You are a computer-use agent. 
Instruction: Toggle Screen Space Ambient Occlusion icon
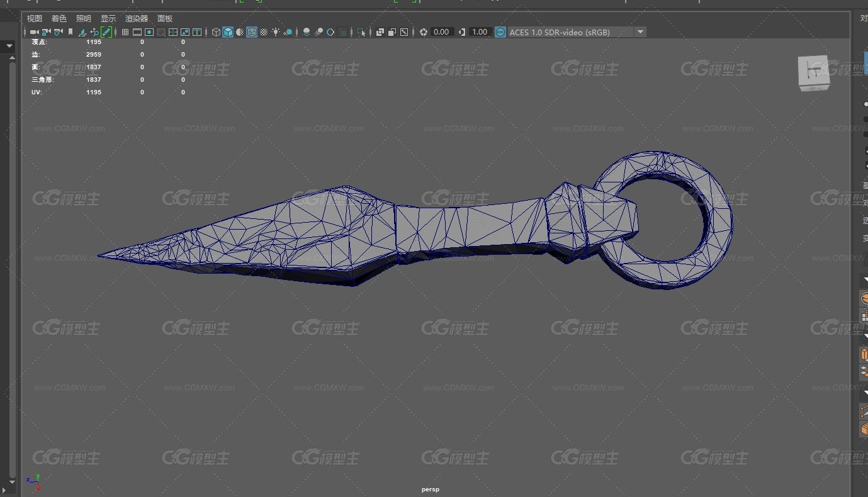tap(307, 32)
